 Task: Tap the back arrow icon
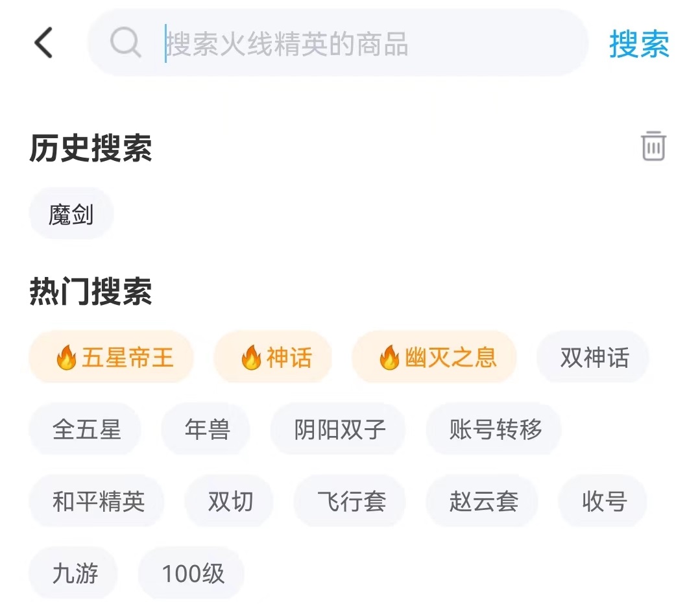[43, 43]
